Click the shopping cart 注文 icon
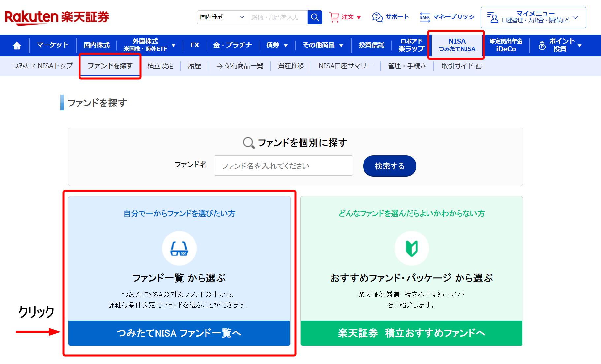The height and width of the screenshot is (364, 601). click(x=334, y=17)
